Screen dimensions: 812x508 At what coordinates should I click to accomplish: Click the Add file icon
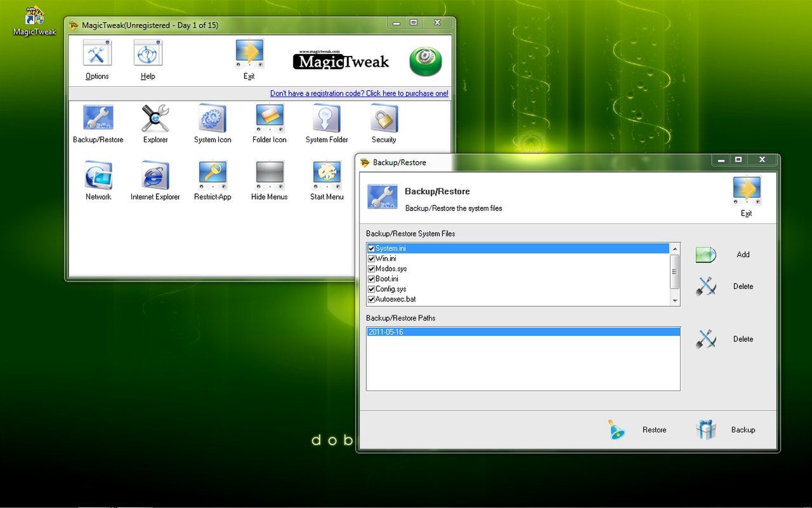705,255
